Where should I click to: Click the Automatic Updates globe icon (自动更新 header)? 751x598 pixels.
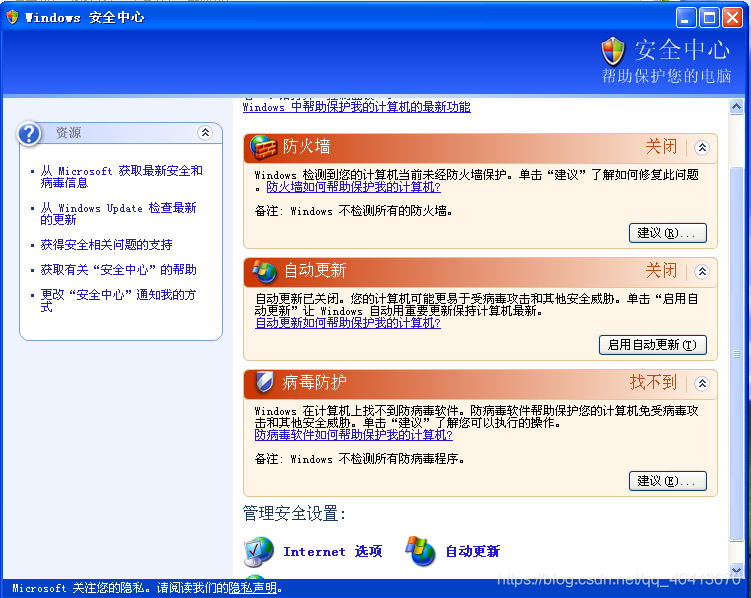(264, 271)
